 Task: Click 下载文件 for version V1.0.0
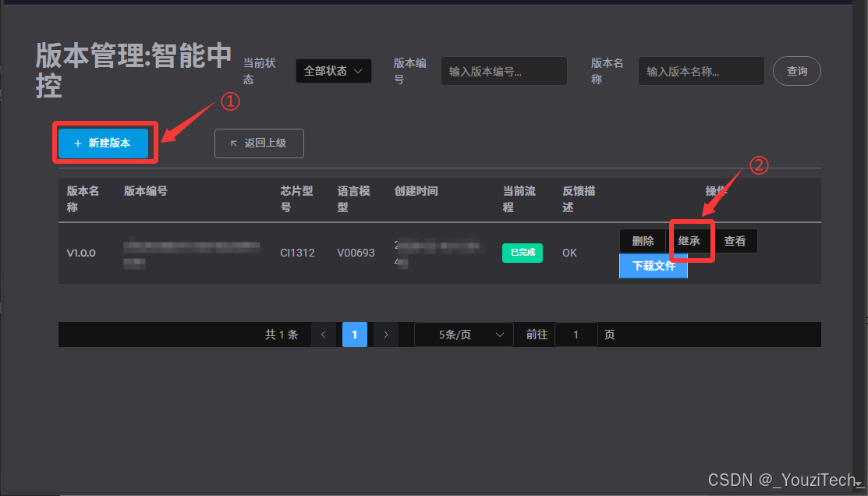(654, 266)
